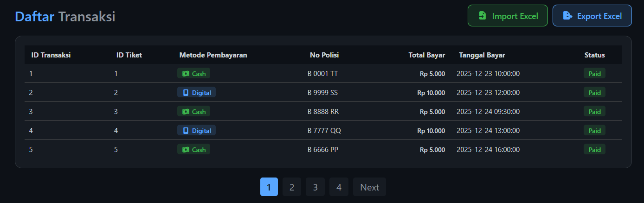Click the Total Bayar column header
644x203 pixels.
point(426,55)
